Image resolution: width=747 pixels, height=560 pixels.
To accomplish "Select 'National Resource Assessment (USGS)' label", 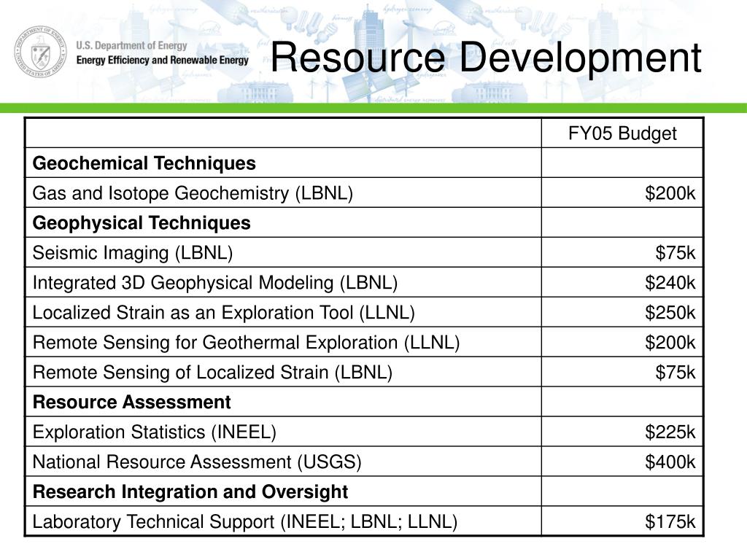I will click(x=197, y=462).
